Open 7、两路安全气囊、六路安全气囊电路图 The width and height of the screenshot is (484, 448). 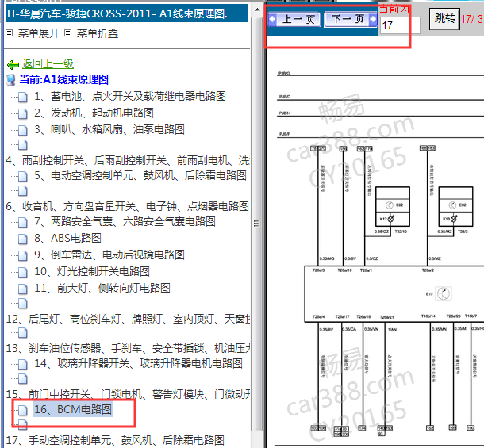click(x=125, y=221)
